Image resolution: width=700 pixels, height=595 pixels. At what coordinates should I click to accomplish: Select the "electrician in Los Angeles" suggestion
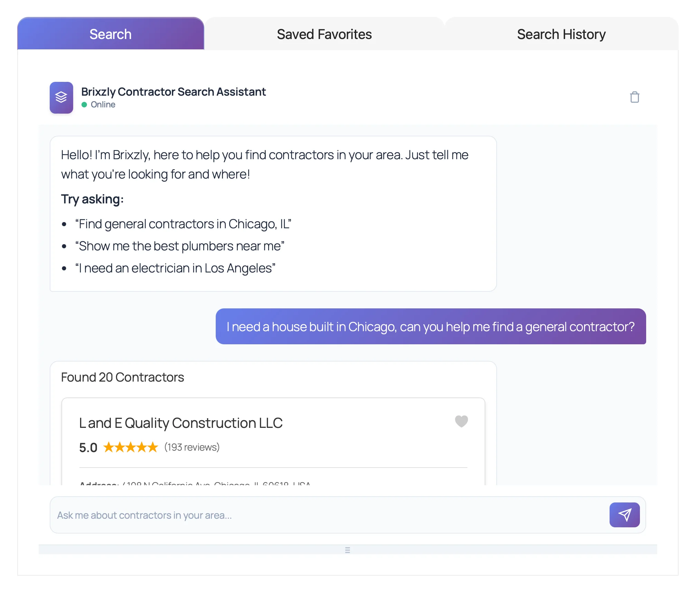tap(175, 268)
